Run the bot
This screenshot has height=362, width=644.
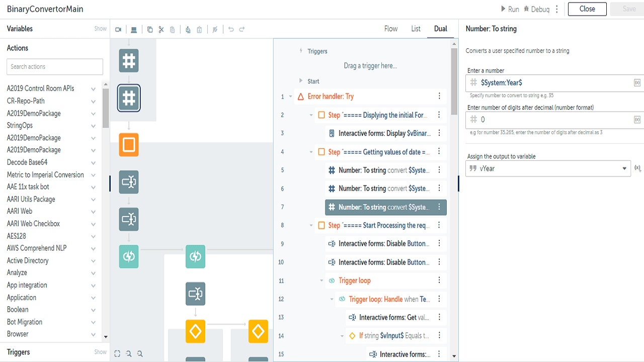(510, 9)
